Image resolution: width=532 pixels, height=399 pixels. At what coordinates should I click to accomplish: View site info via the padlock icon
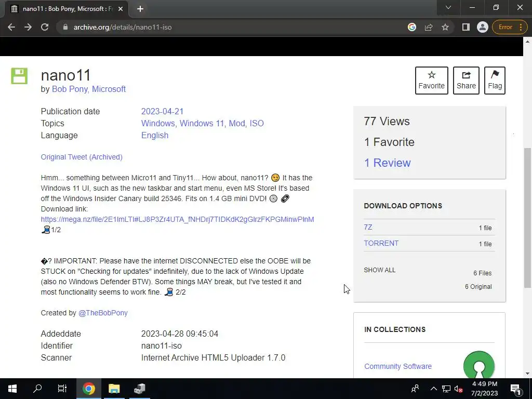65,27
